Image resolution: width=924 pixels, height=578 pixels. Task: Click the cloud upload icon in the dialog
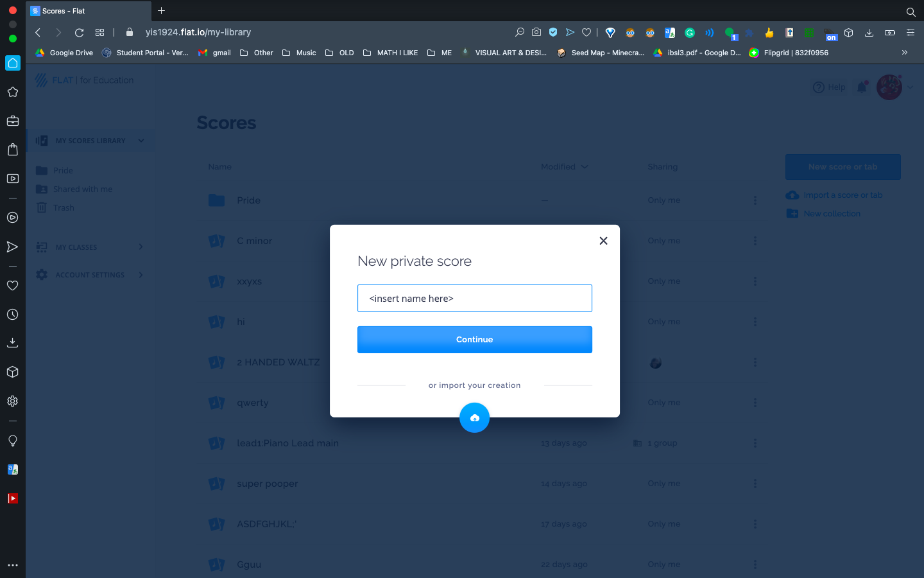[474, 417]
